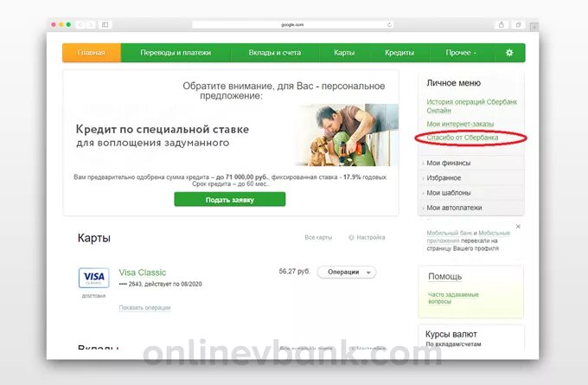Click the Visa Classic card logo
Image resolution: width=588 pixels, height=385 pixels.
93,278
